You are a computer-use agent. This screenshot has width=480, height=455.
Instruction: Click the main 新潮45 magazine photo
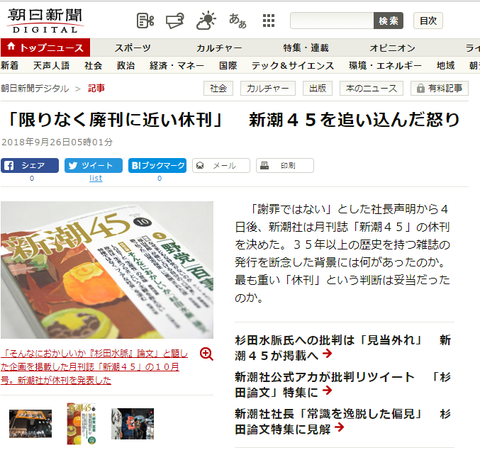(107, 270)
